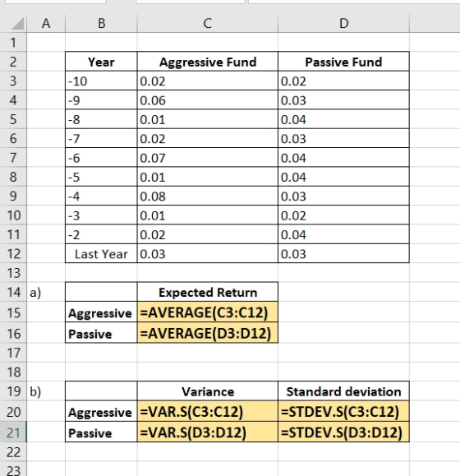The width and height of the screenshot is (460, 476).
Task: Select the cell containing -8
Action: point(101,119)
